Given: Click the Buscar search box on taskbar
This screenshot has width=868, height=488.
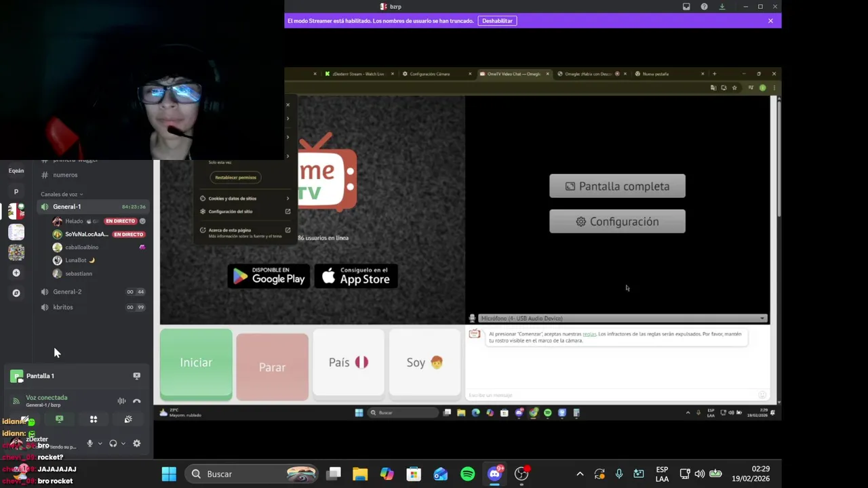Looking at the screenshot, I should coord(252,474).
